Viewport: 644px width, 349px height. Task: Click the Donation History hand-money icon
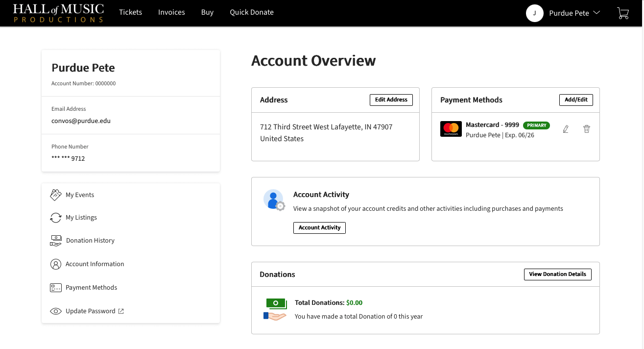tap(56, 241)
